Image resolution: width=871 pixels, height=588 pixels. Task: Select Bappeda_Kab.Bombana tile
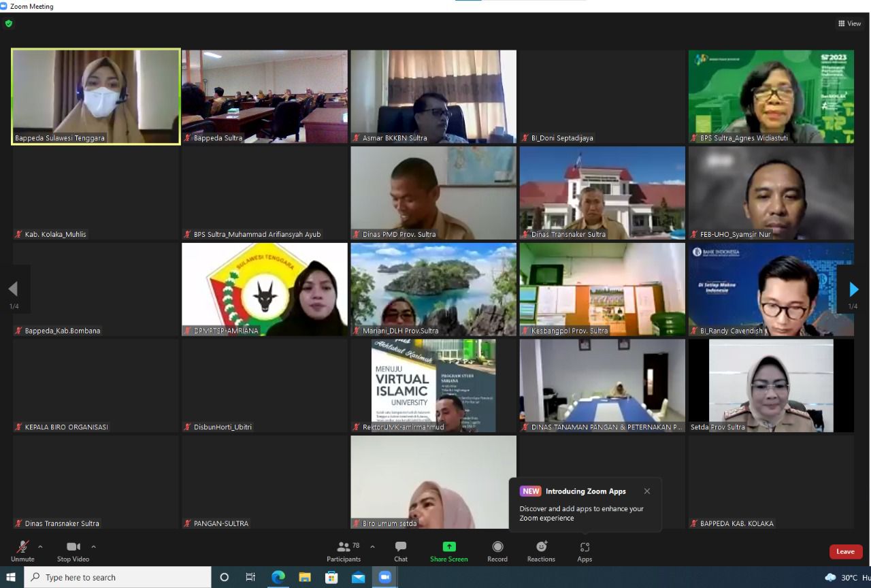(x=96, y=290)
